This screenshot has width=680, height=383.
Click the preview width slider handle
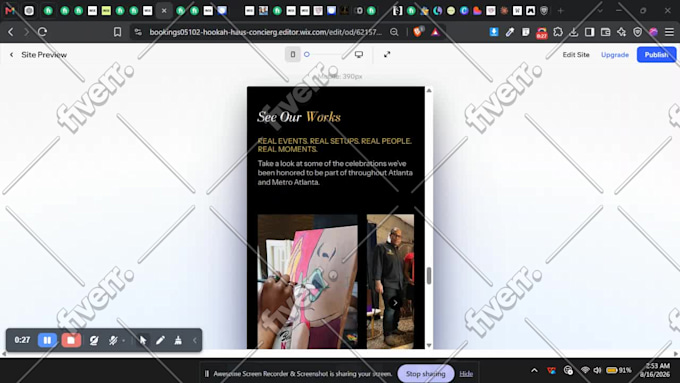[x=307, y=54]
